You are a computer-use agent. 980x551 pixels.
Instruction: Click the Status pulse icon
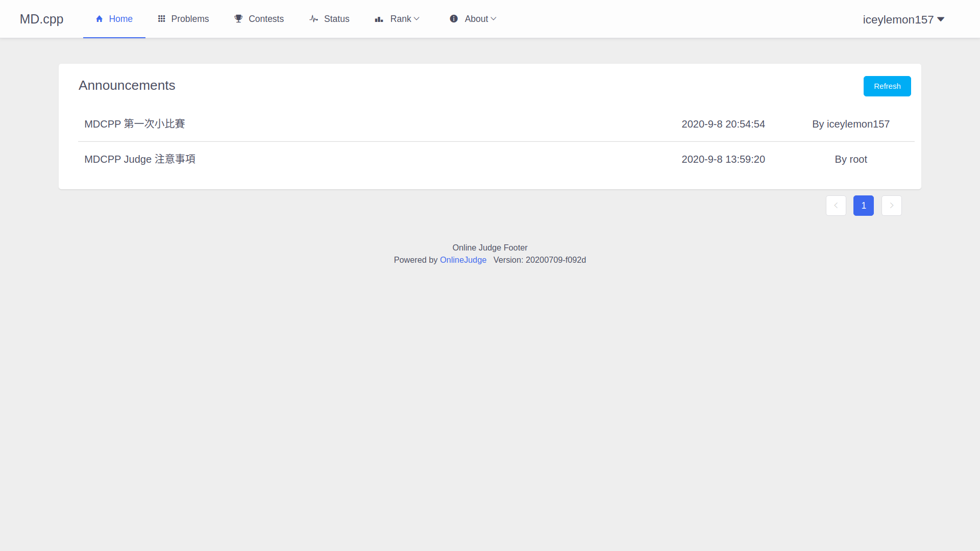pos(314,19)
